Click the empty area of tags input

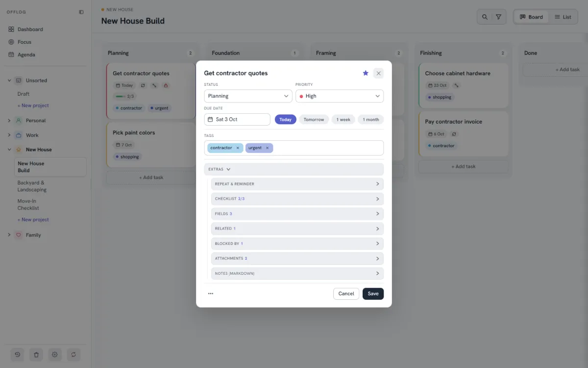pos(328,148)
